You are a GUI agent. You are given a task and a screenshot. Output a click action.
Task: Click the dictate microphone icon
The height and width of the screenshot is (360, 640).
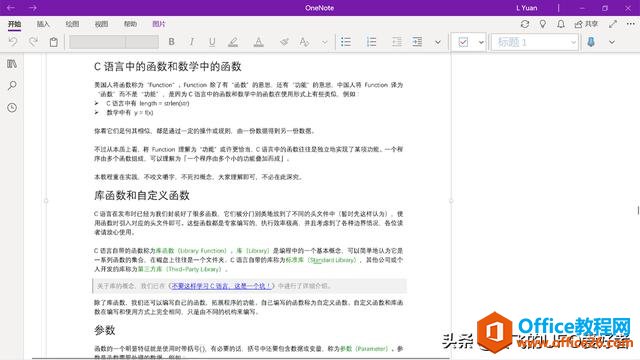pos(591,42)
